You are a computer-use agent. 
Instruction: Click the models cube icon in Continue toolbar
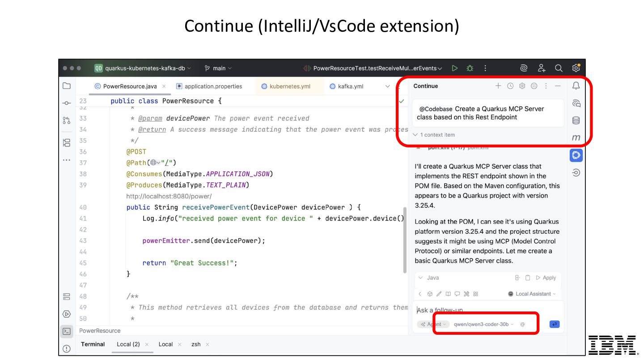pos(430,294)
